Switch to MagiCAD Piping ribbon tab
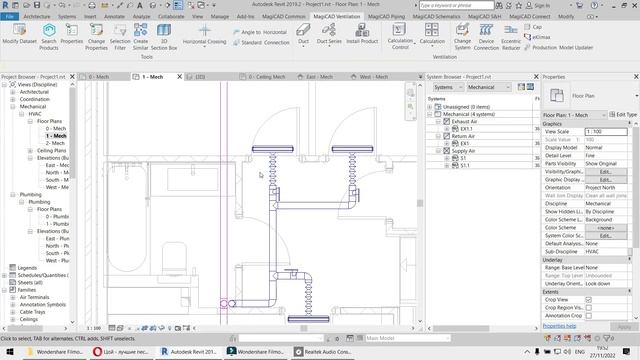Viewport: 640px width, 360px height. (386, 17)
